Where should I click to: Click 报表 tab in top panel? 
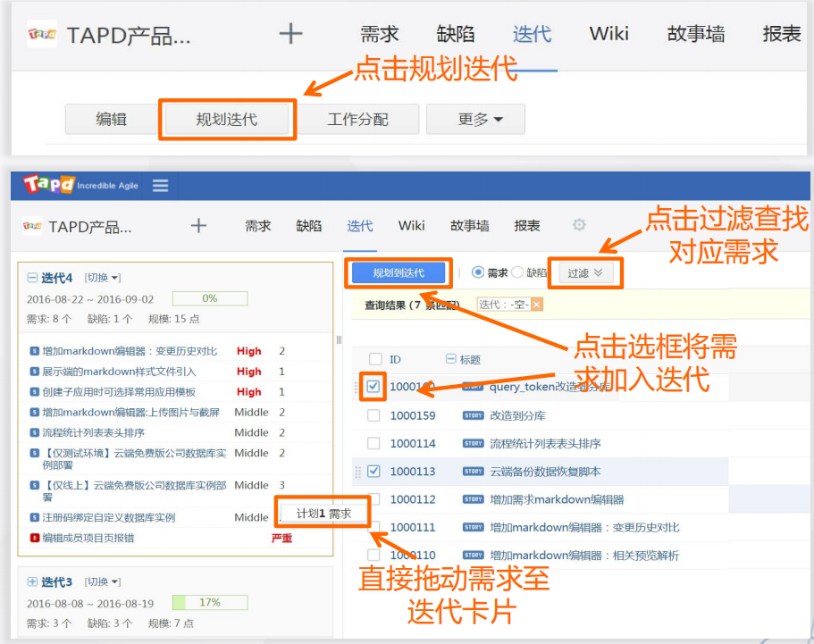click(x=782, y=34)
